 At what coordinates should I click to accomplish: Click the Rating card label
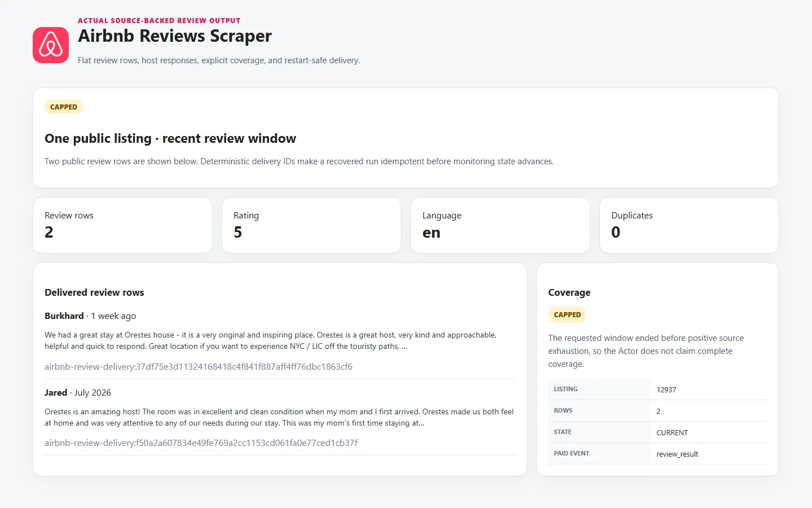(246, 216)
